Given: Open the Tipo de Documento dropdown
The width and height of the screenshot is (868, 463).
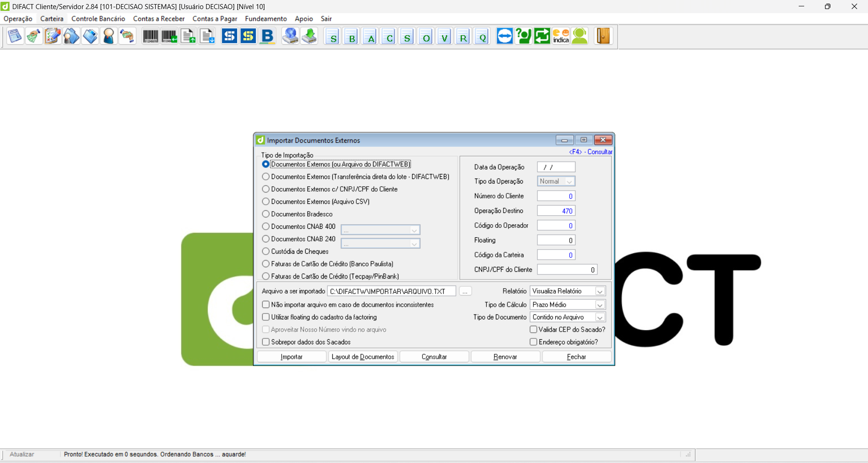Looking at the screenshot, I should pos(600,318).
